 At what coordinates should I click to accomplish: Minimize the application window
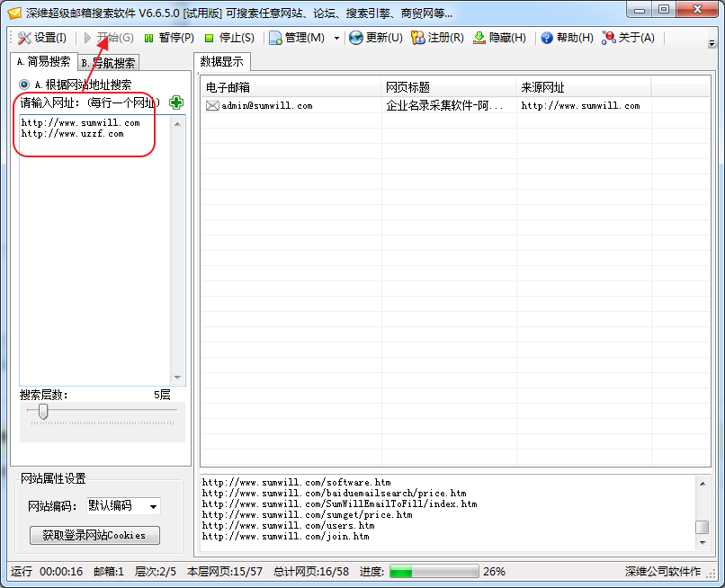click(640, 10)
